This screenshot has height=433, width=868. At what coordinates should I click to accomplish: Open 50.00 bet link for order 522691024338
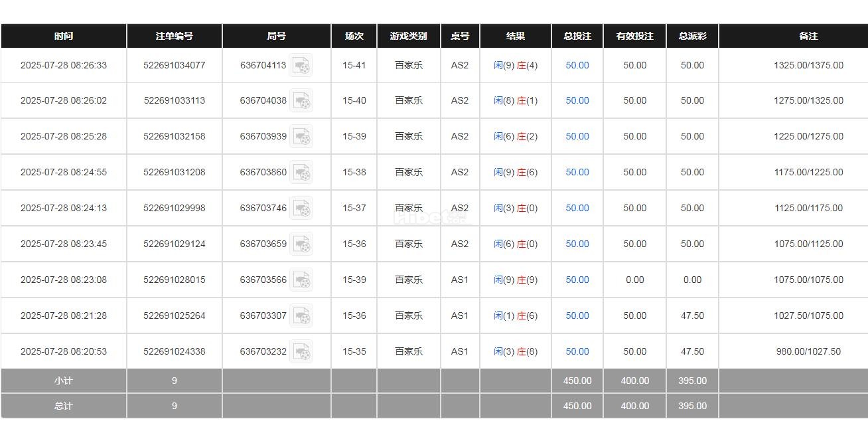click(x=577, y=352)
